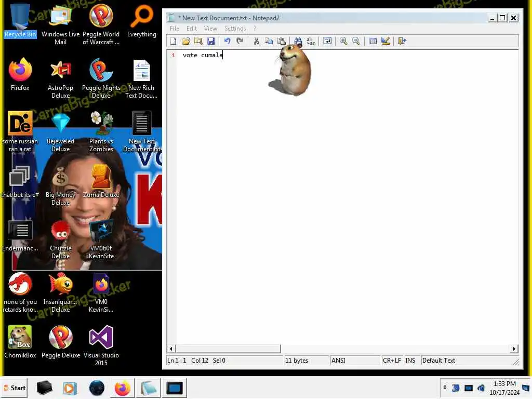Select the AstroPop Deluxe desktop icon

pyautogui.click(x=60, y=78)
